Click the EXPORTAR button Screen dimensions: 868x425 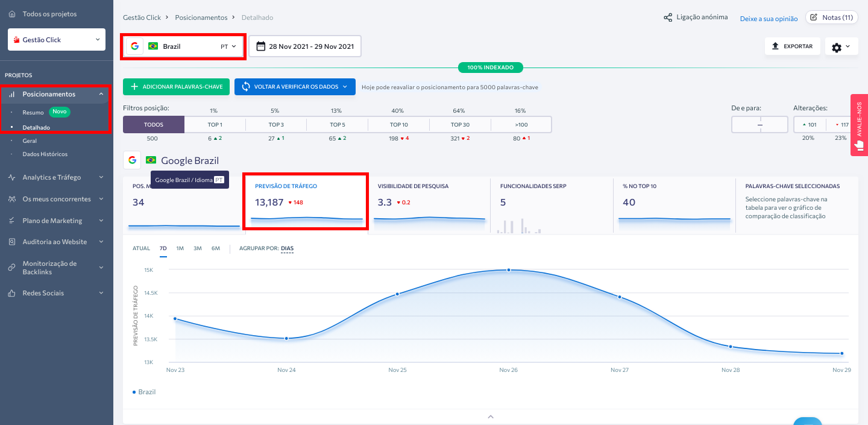[x=793, y=46]
